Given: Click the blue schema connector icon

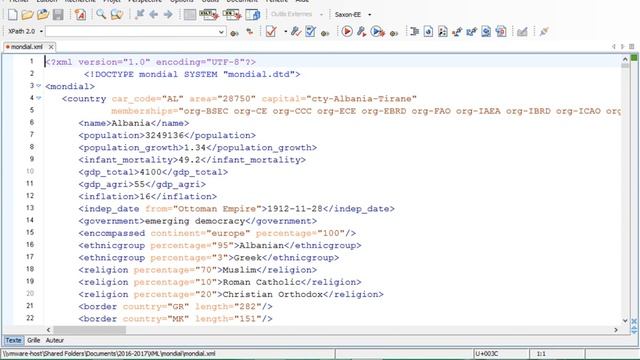Looking at the screenshot, I should [x=471, y=31].
